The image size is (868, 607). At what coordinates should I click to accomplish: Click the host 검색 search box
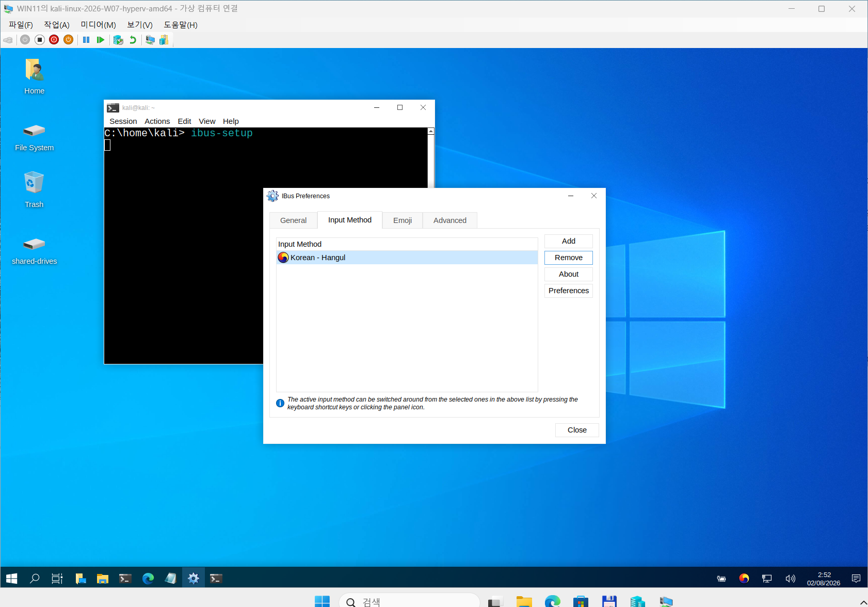click(409, 601)
